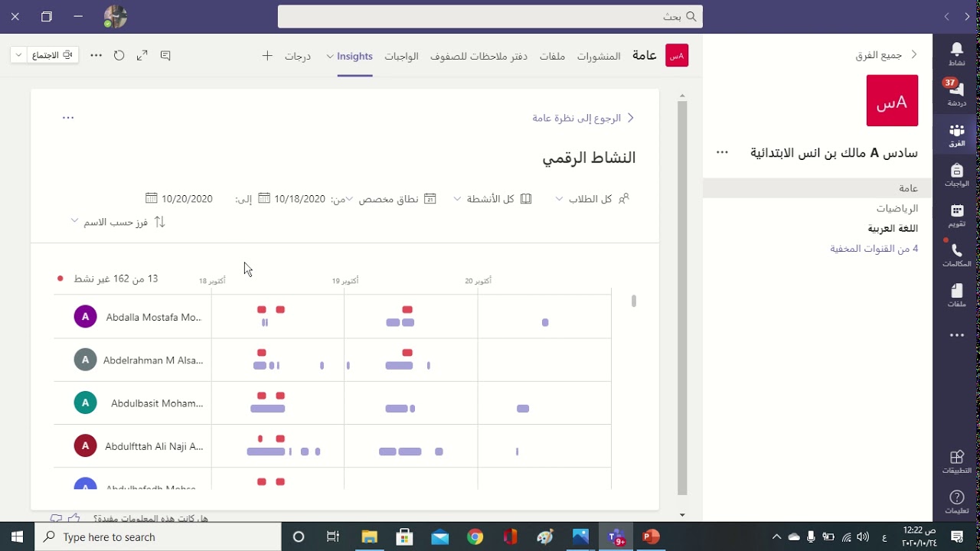
Task: Show 4 hidden channels link
Action: (874, 249)
